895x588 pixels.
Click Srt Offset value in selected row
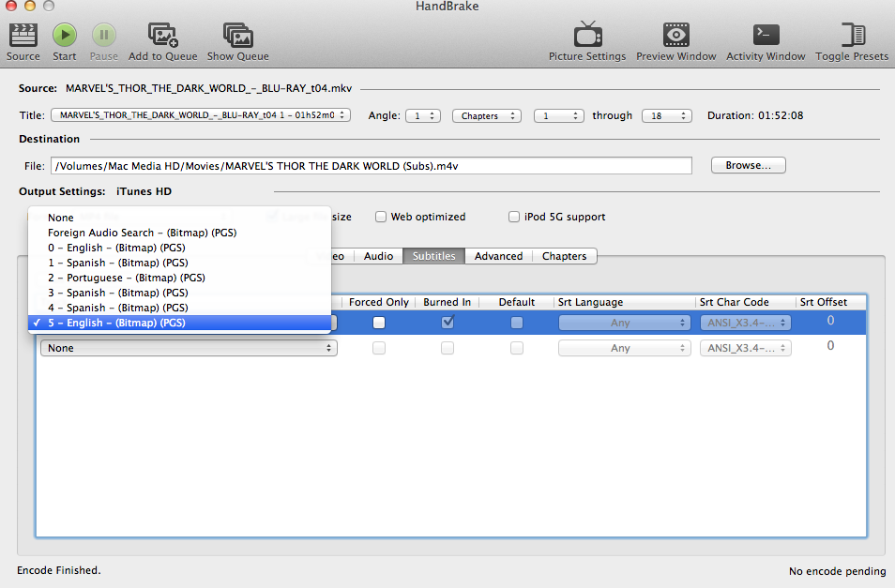[830, 321]
